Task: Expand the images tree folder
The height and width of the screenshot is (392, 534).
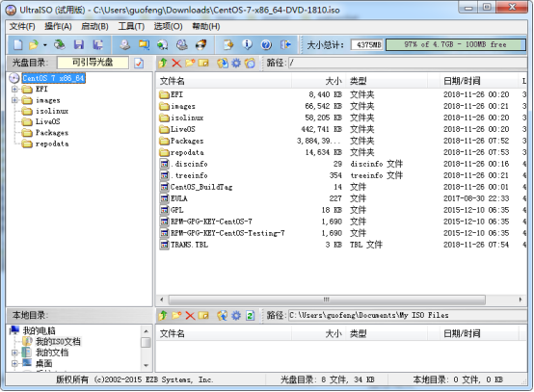Action: click(x=14, y=100)
